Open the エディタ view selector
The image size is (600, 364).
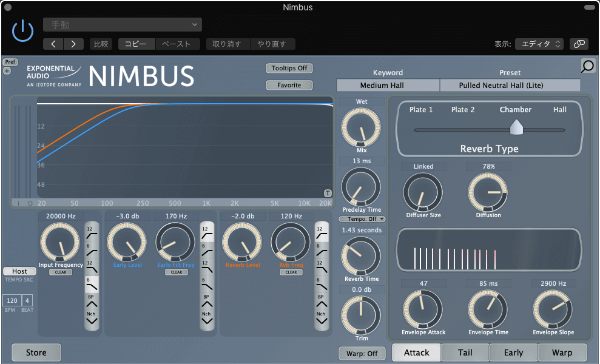pos(539,44)
